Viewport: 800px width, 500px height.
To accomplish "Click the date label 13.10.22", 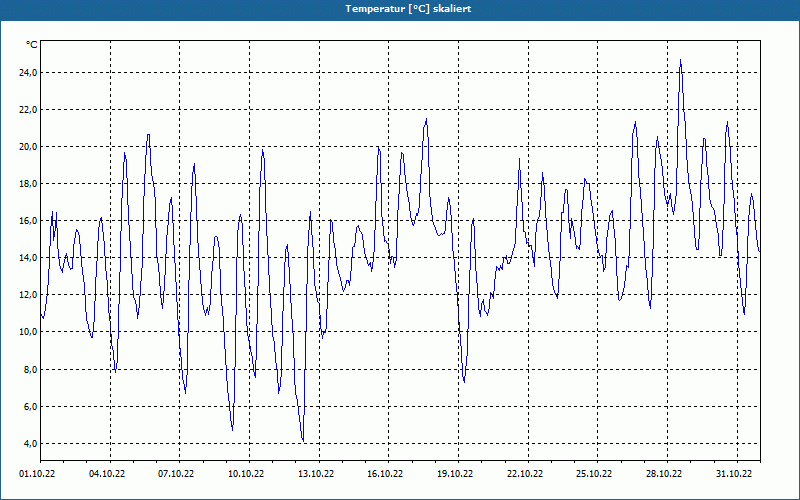I will pos(316,473).
